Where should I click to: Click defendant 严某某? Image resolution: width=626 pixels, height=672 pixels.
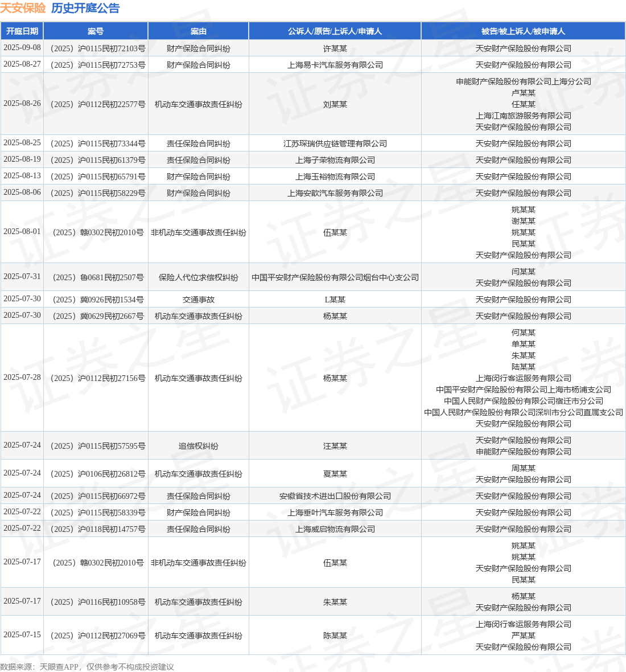(523, 636)
